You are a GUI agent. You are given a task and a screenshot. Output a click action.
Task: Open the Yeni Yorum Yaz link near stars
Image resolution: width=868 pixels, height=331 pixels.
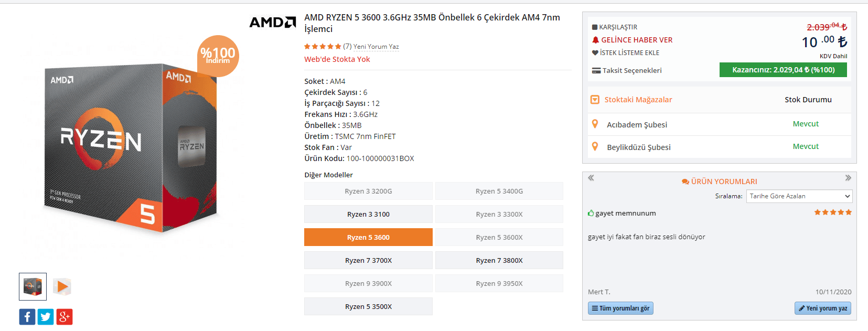376,47
